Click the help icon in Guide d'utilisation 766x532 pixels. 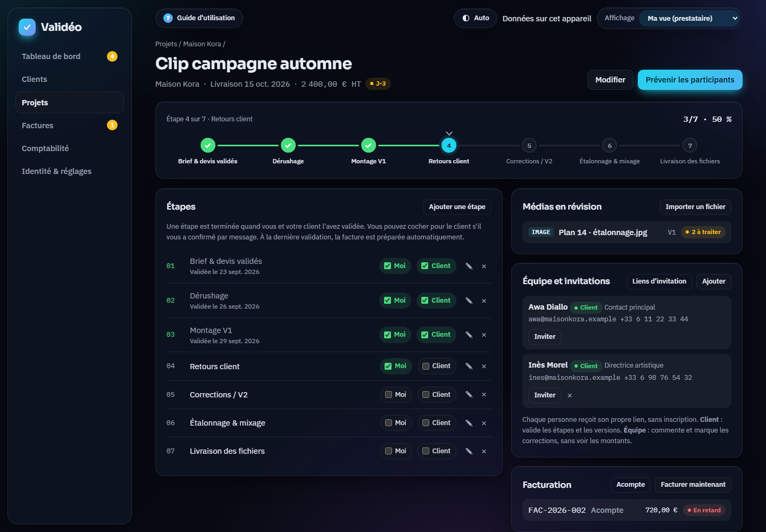coord(168,18)
